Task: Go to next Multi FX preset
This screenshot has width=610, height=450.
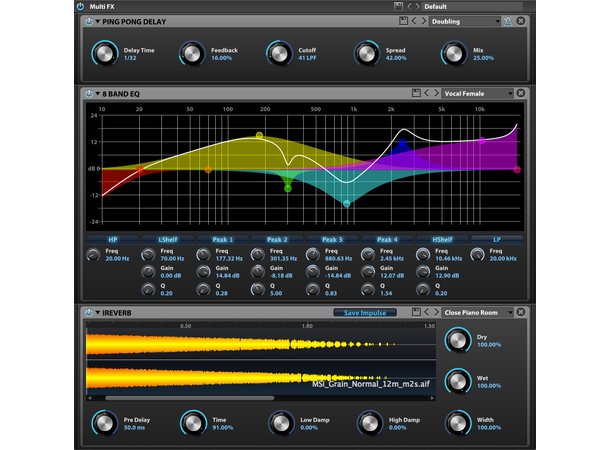Action: [x=417, y=6]
